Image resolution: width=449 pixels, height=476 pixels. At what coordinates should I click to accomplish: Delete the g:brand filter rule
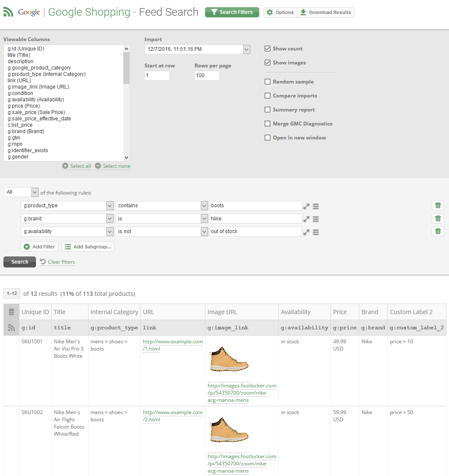click(438, 218)
